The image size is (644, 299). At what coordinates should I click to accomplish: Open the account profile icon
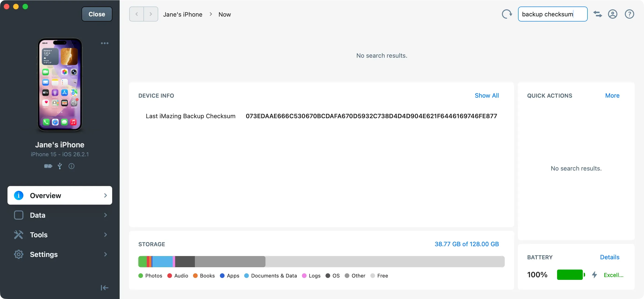(612, 14)
